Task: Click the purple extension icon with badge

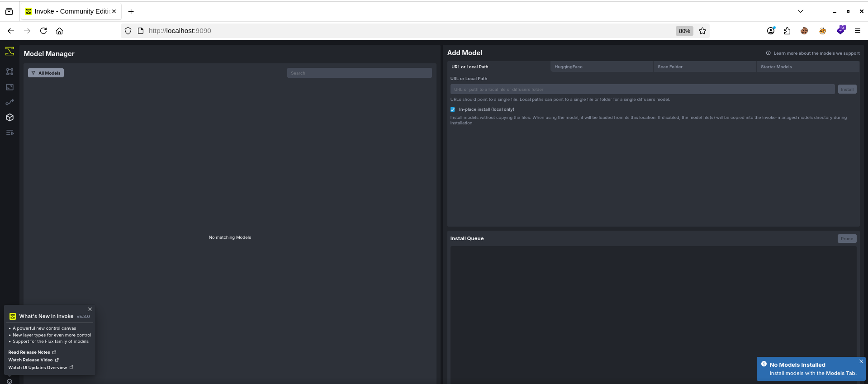Action: point(841,30)
